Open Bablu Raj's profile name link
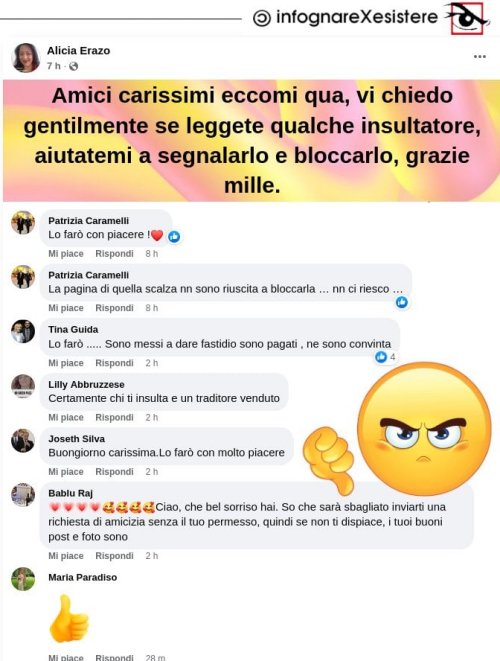This screenshot has width=500, height=661. [70, 493]
